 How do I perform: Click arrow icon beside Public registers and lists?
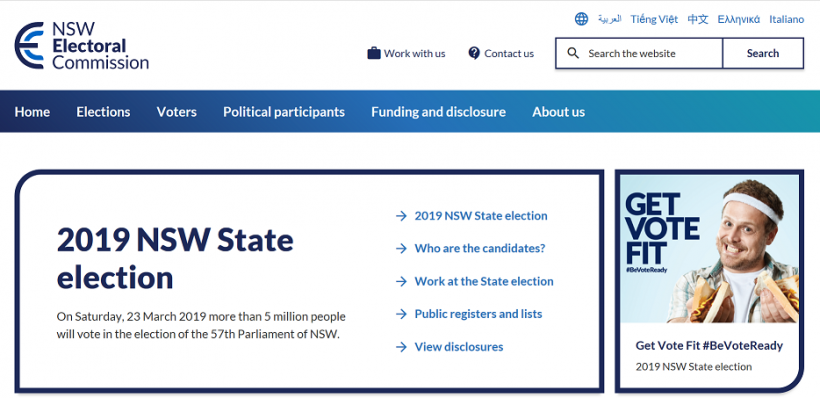pos(401,314)
